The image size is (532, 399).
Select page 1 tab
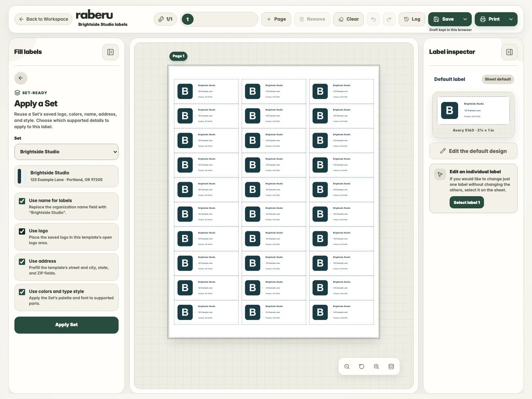(x=188, y=19)
